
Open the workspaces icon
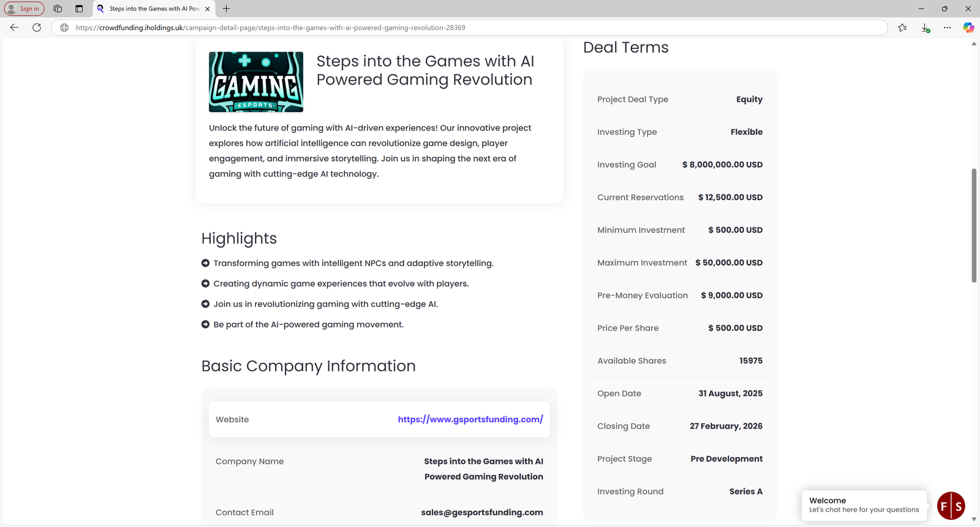58,9
